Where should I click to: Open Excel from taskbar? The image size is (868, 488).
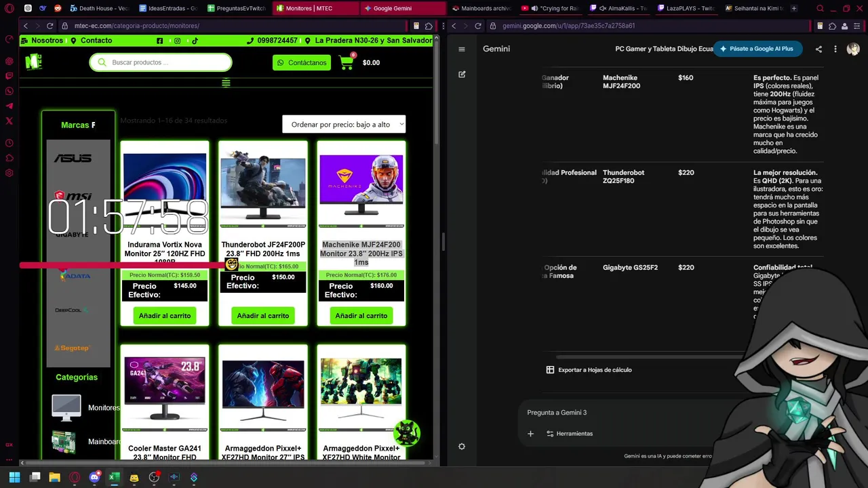(x=114, y=477)
